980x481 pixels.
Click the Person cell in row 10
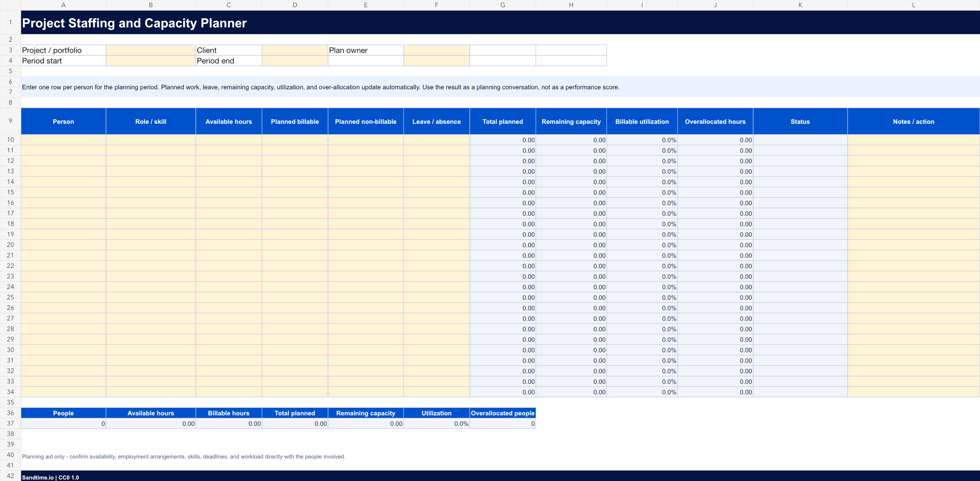click(63, 140)
